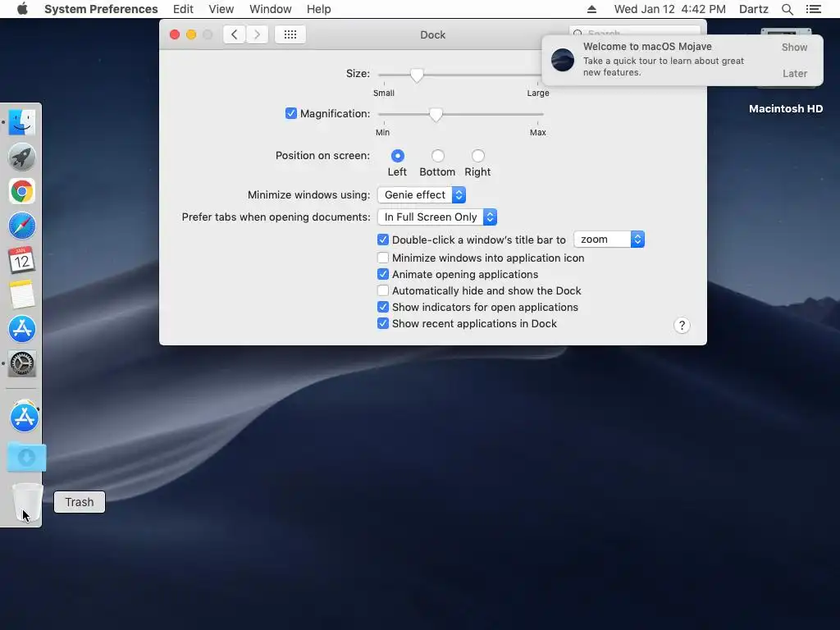Screen dimensions: 840x630
Task: Select Right dock position
Action: [478, 156]
